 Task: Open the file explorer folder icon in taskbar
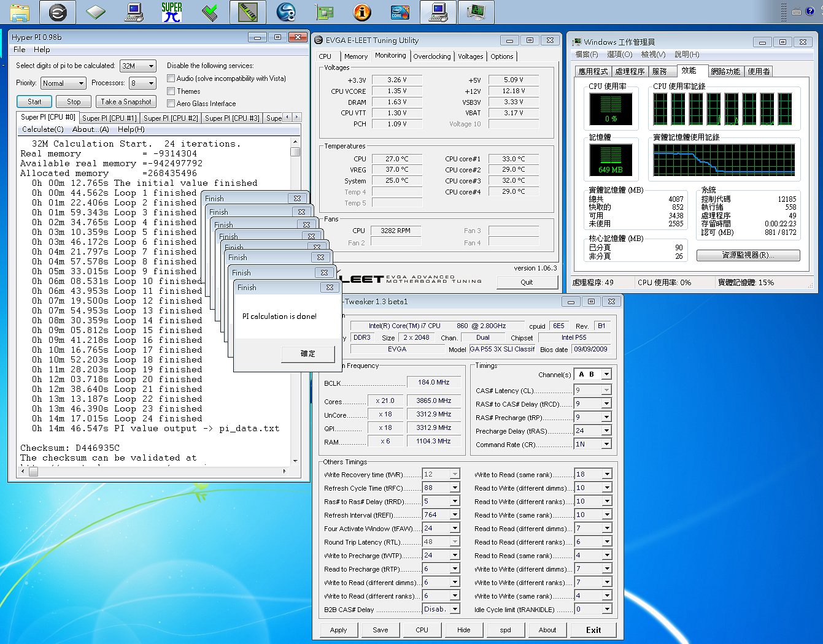(x=20, y=12)
